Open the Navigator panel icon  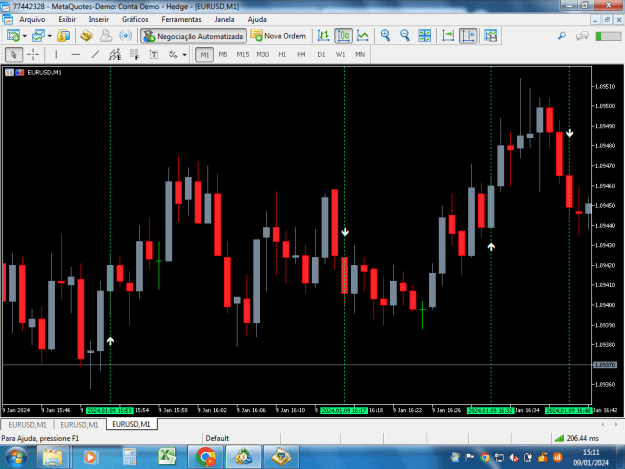[x=86, y=36]
